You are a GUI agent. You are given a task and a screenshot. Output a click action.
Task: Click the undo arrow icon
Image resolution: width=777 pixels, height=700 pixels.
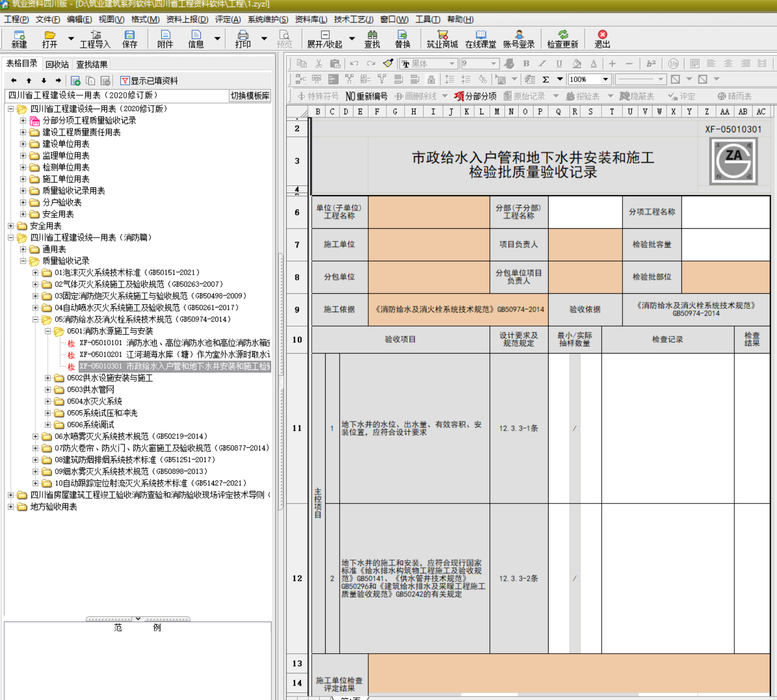coord(354,63)
